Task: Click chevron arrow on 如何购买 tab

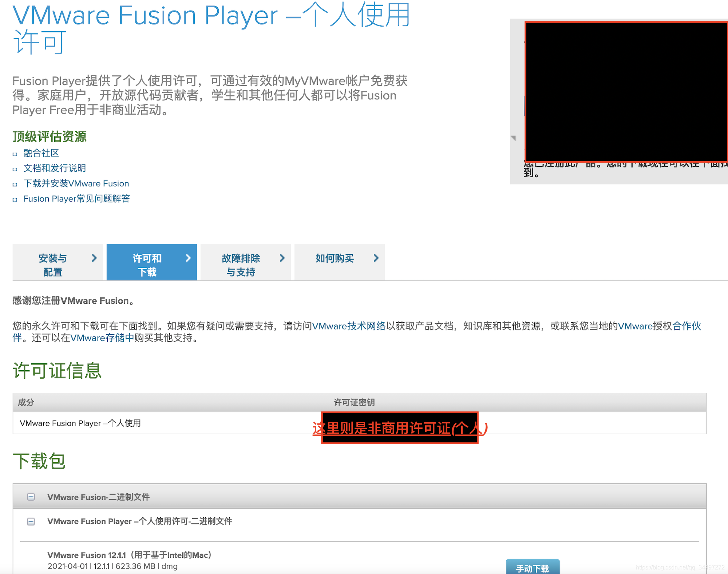Action: 376,258
